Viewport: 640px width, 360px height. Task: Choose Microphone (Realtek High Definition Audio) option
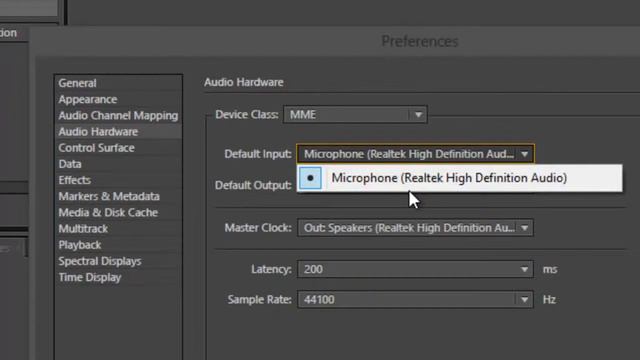click(x=460, y=178)
